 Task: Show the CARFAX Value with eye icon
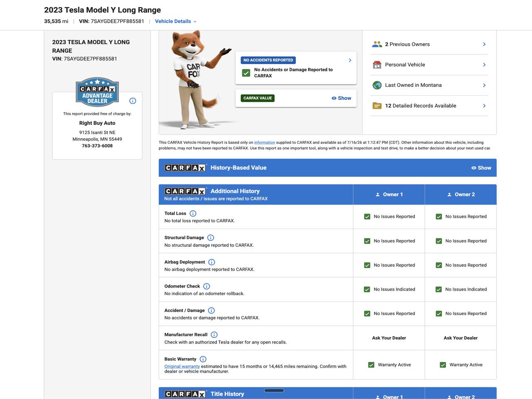point(341,98)
